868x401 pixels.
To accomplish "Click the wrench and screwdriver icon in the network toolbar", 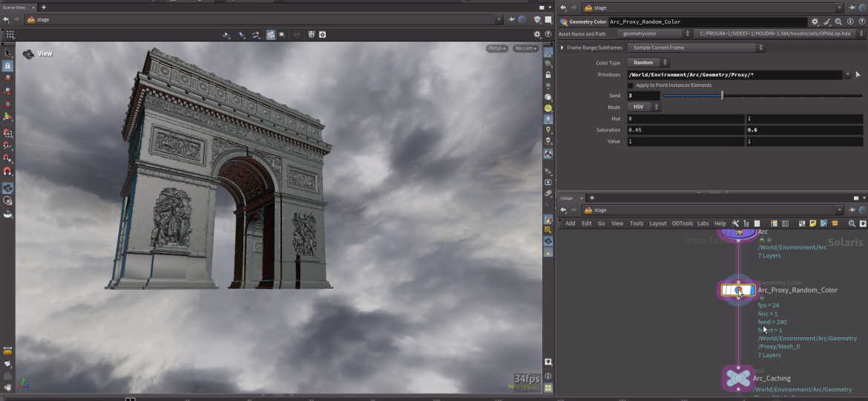I will point(735,224).
